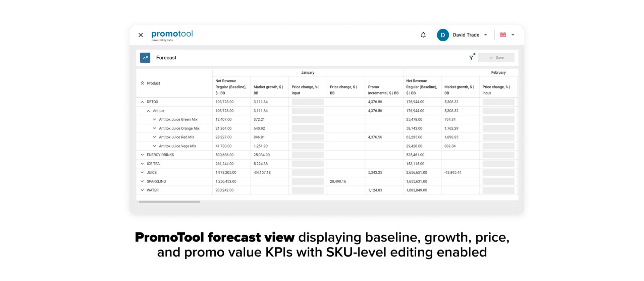Expand the ICE TEA category
Screen dimensions: 644x281
(142, 164)
